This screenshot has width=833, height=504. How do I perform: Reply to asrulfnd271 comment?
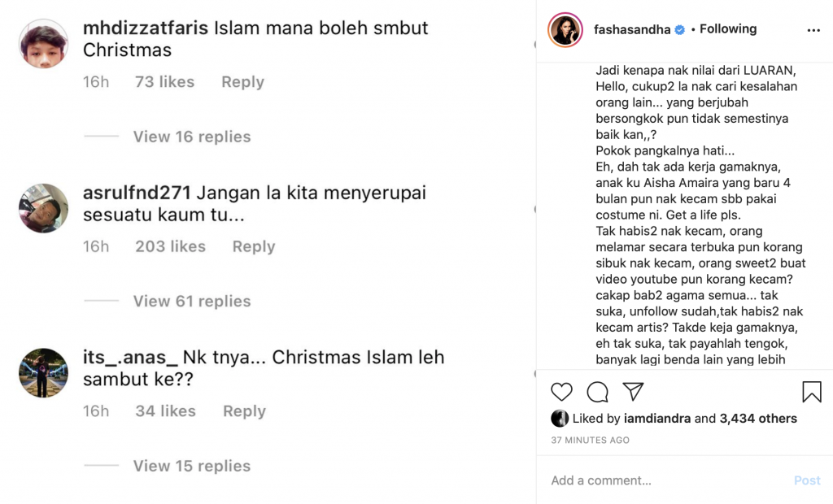pos(254,246)
